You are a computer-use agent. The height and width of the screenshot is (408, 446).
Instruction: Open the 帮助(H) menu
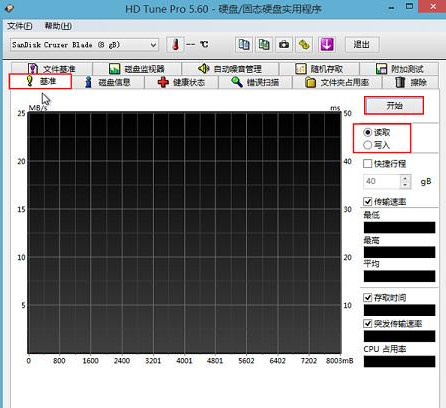click(x=58, y=26)
